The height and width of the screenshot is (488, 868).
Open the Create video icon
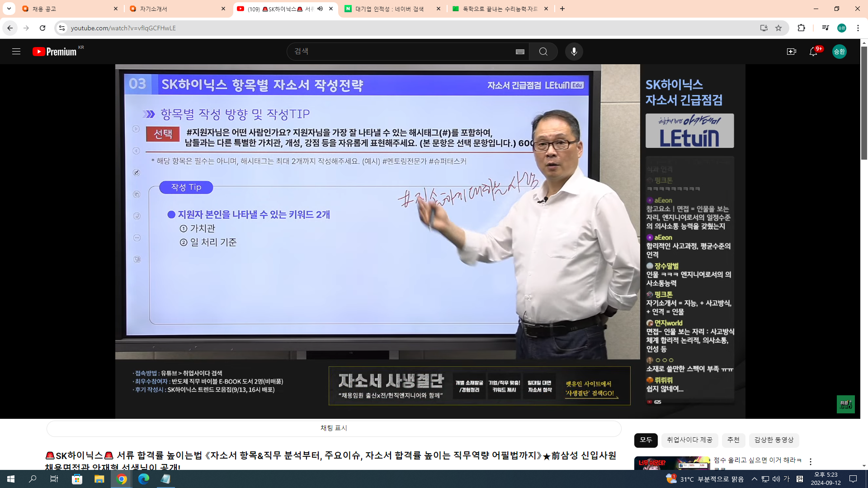pyautogui.click(x=791, y=52)
